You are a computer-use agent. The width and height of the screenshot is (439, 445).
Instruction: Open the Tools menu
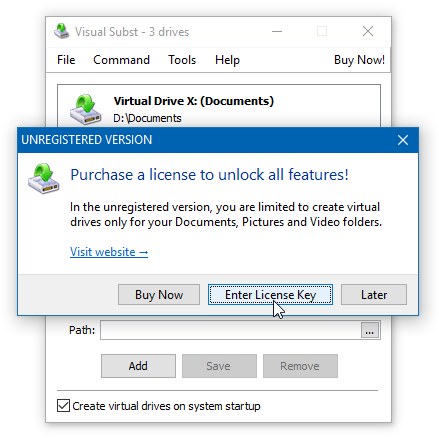pos(182,60)
